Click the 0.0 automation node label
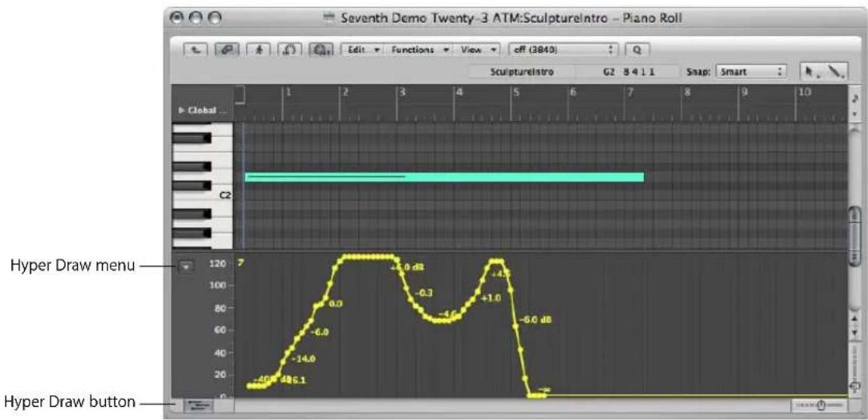The image size is (868, 420). [x=336, y=304]
